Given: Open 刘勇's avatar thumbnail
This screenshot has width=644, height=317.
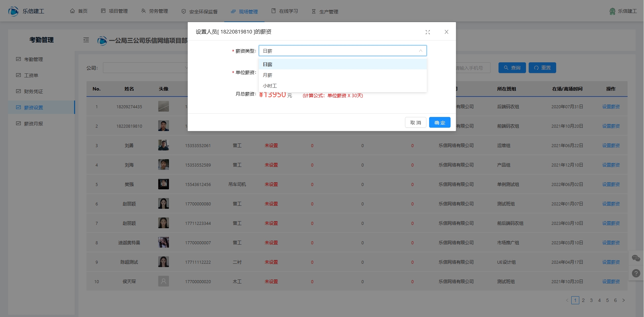Looking at the screenshot, I should coord(163,145).
